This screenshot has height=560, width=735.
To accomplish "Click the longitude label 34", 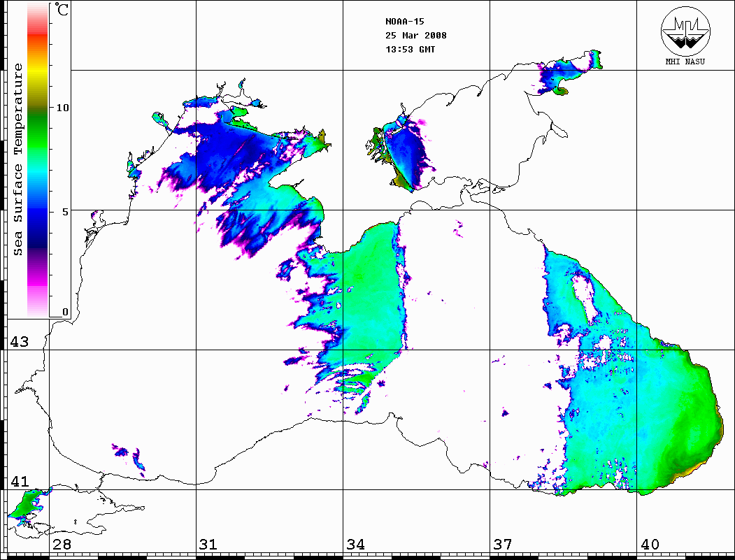I will click(356, 545).
